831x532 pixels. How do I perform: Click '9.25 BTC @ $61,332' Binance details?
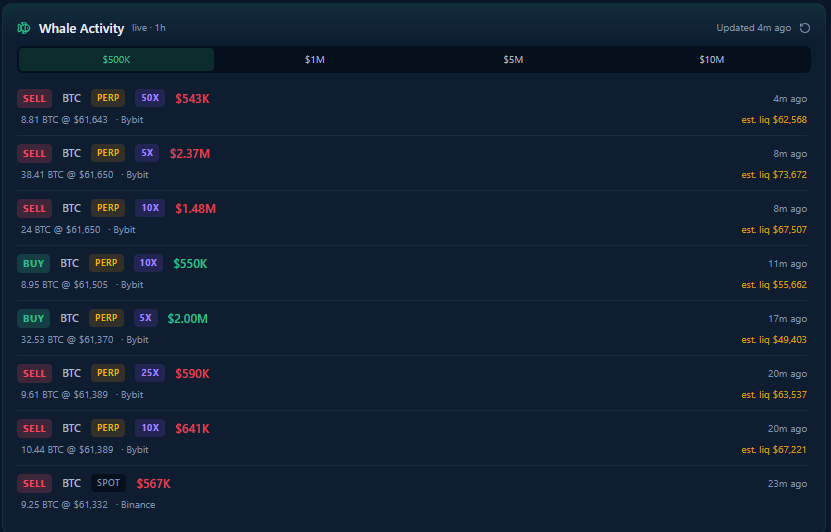coord(88,506)
